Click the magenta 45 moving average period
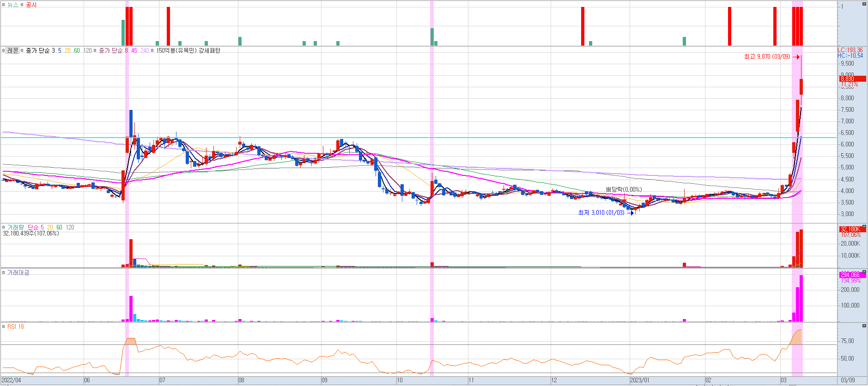This screenshot has height=386, width=868. click(134, 50)
